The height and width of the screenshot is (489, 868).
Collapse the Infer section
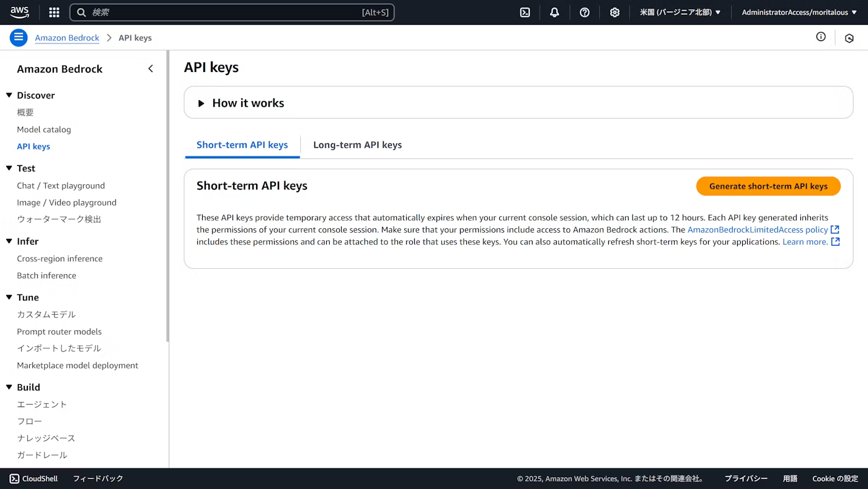coord(9,241)
